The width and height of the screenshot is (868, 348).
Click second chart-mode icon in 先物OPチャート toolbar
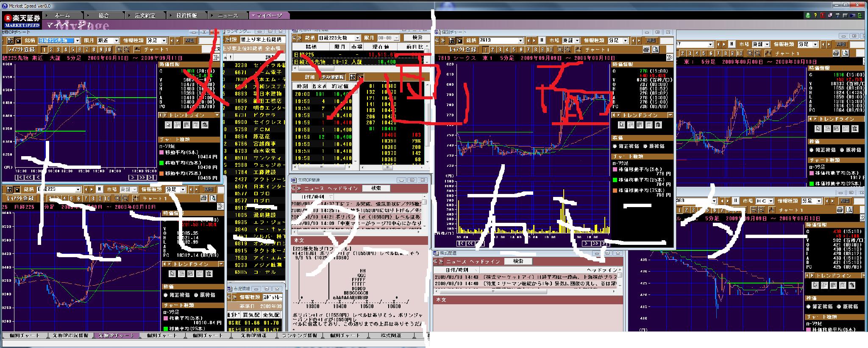coord(18,41)
